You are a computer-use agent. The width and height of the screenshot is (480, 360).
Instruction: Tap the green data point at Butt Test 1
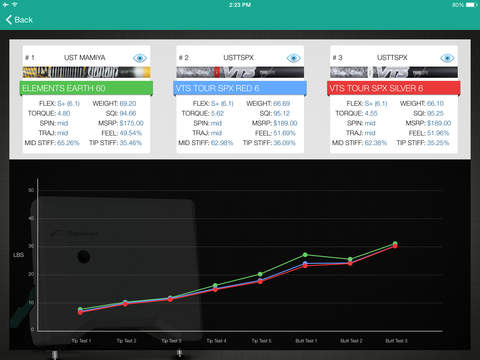point(305,255)
